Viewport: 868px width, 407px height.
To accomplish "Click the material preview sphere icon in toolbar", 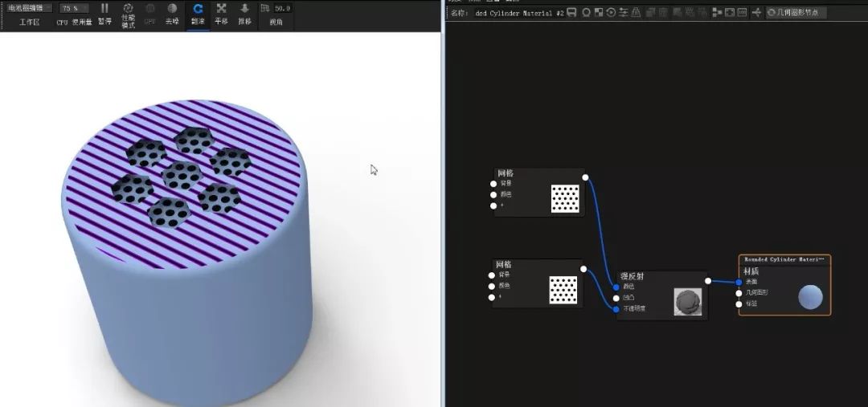I will point(586,12).
